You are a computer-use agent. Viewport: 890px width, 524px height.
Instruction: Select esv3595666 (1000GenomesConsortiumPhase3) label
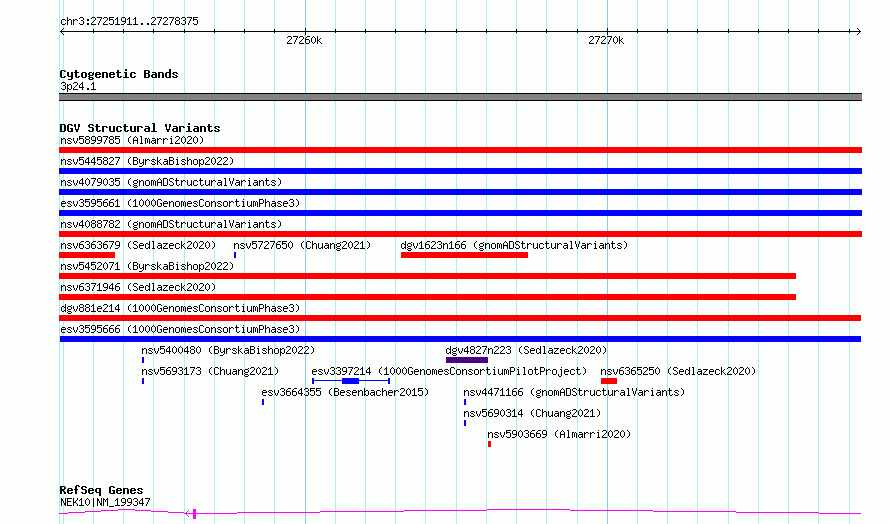pyautogui.click(x=180, y=329)
